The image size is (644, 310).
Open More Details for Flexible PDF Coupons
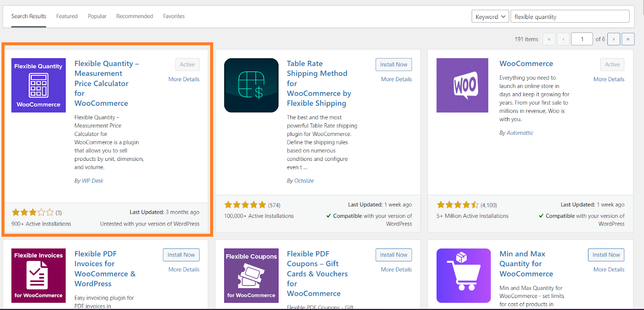coord(396,269)
